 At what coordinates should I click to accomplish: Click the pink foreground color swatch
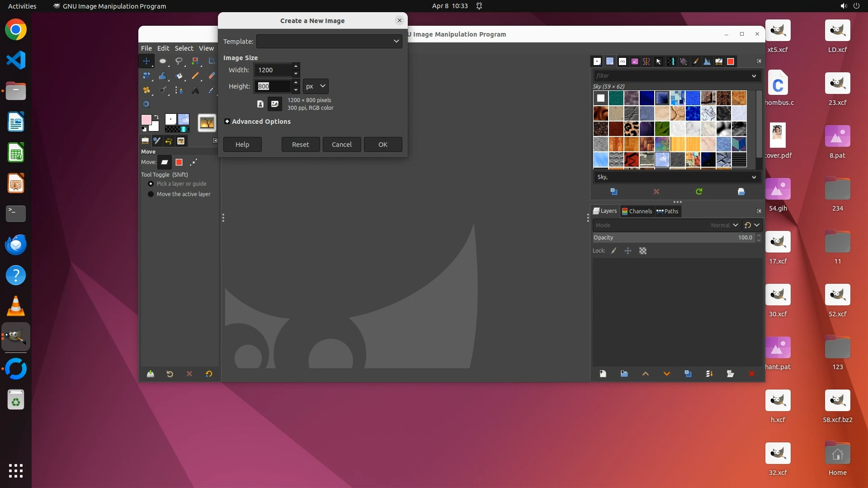pos(146,120)
